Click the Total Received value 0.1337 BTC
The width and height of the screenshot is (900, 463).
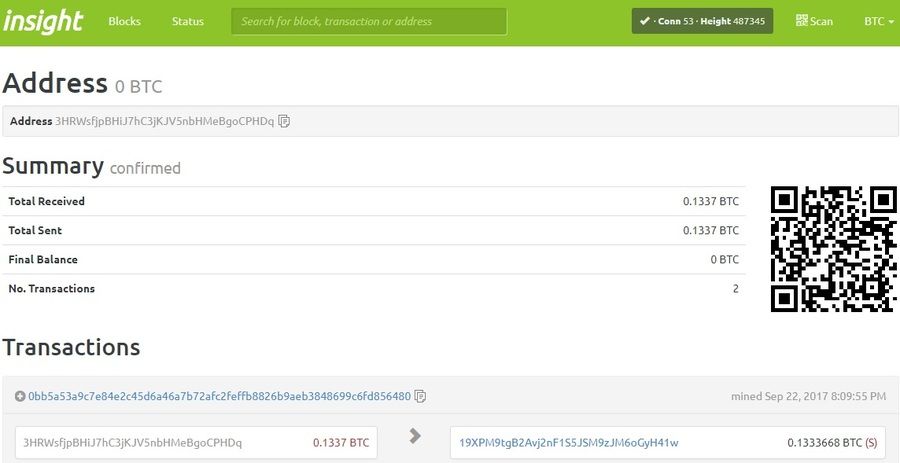click(711, 201)
